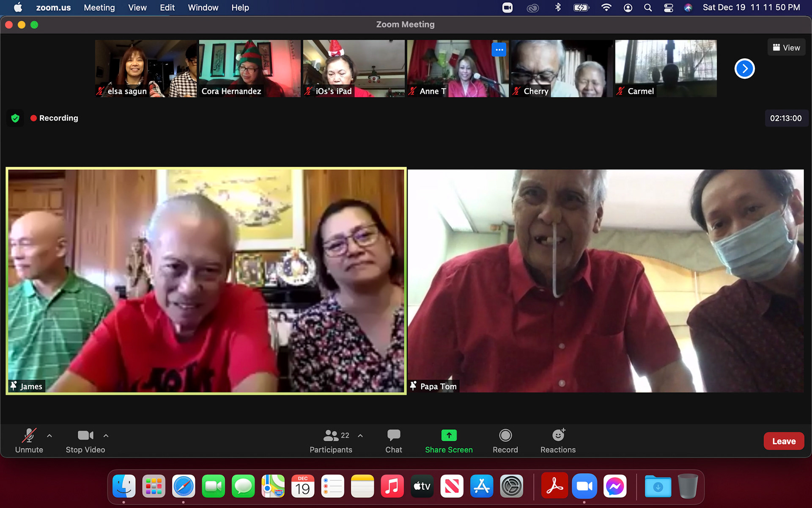Open the Participants list icon
Screen dimensions: 812x508
click(x=331, y=436)
